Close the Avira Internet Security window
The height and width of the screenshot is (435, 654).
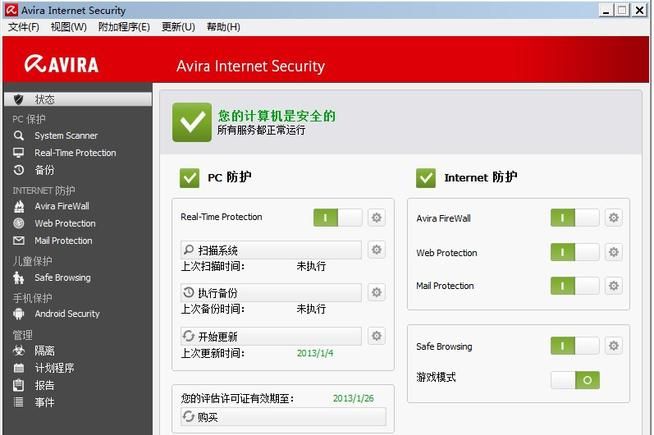(x=639, y=10)
